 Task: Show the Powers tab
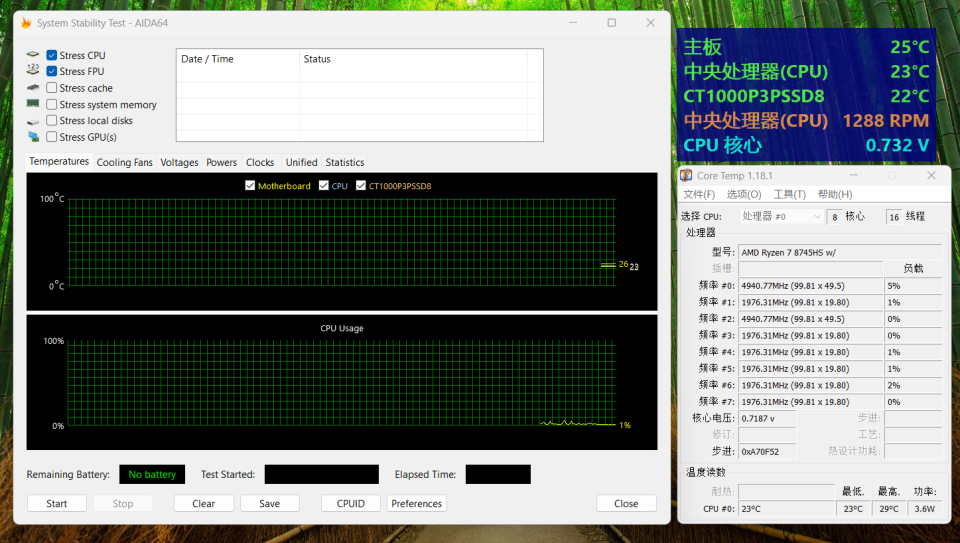pyautogui.click(x=222, y=162)
